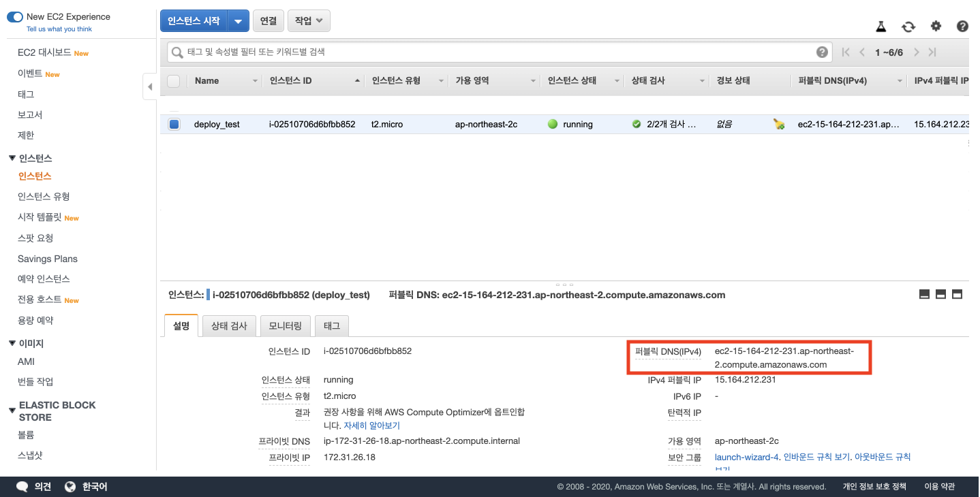Switch to the 설명 tab
The image size is (980, 497).
pyautogui.click(x=181, y=326)
